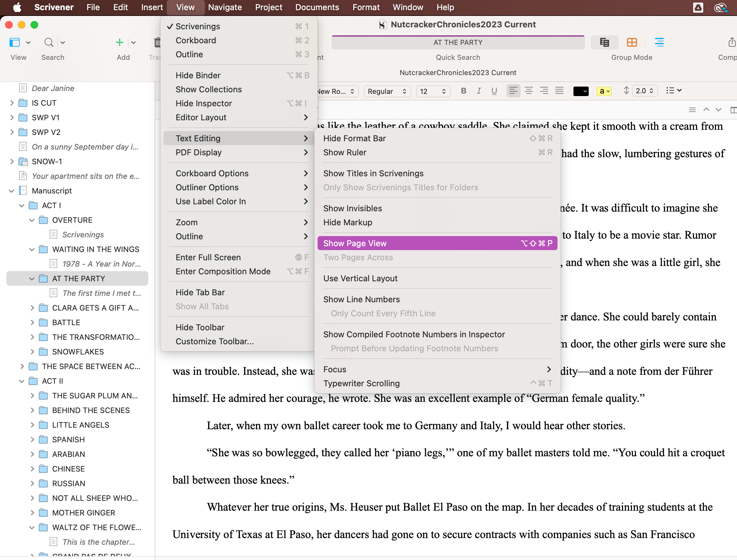Click the center text alignment icon
Viewport: 737px width, 560px height.
point(529,91)
